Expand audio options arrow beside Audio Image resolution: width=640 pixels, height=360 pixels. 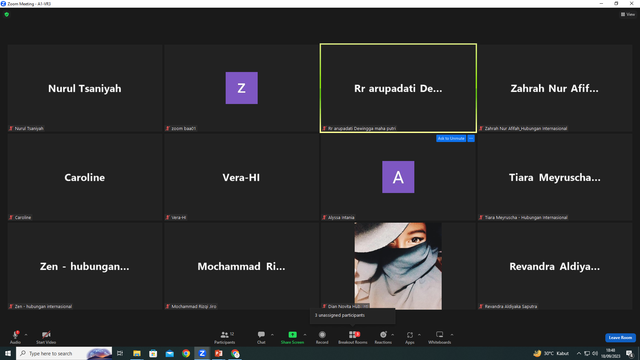coord(26,335)
